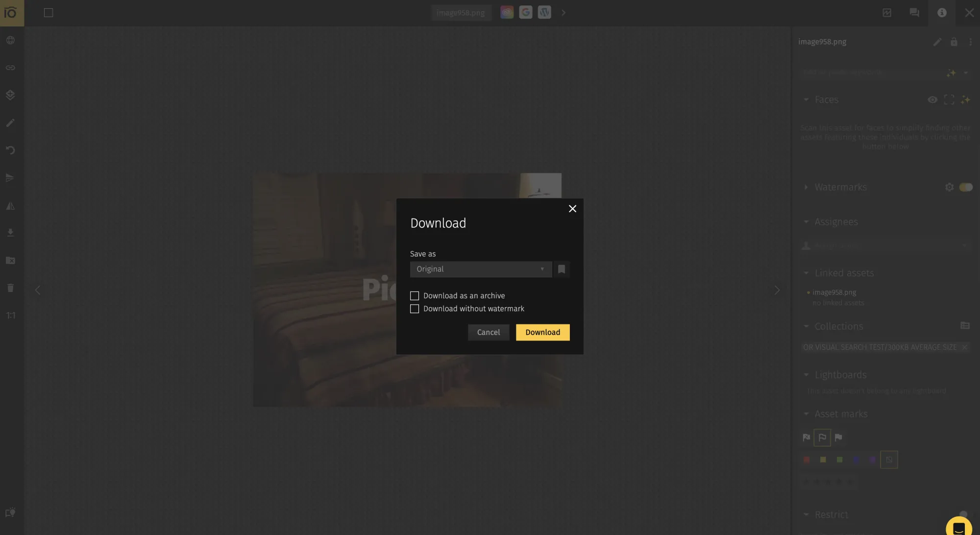The height and width of the screenshot is (535, 980).
Task: Click image958.png under Linked assets
Action: 834,292
